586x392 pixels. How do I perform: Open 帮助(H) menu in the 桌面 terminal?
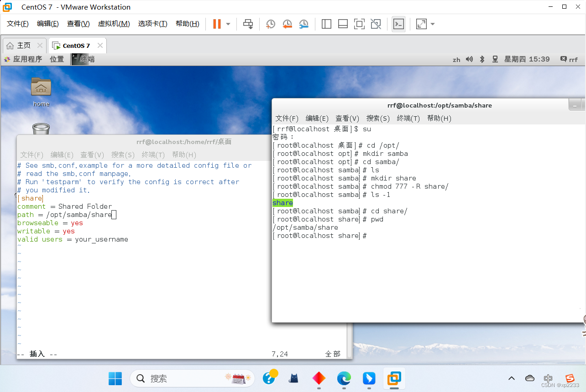click(184, 155)
